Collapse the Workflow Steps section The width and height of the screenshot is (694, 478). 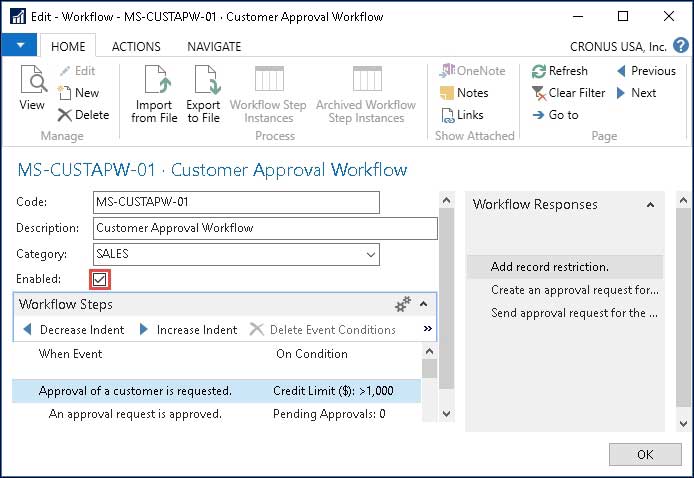(423, 304)
